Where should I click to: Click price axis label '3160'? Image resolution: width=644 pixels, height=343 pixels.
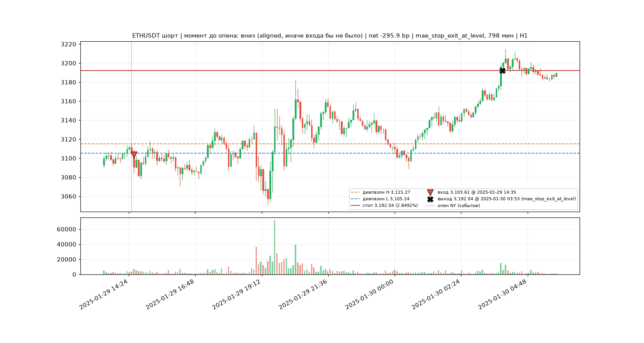[68, 101]
